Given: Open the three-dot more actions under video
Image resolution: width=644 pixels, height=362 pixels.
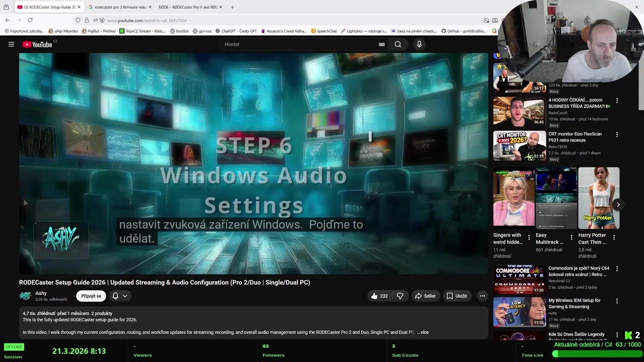Looking at the screenshot, I should (x=482, y=296).
